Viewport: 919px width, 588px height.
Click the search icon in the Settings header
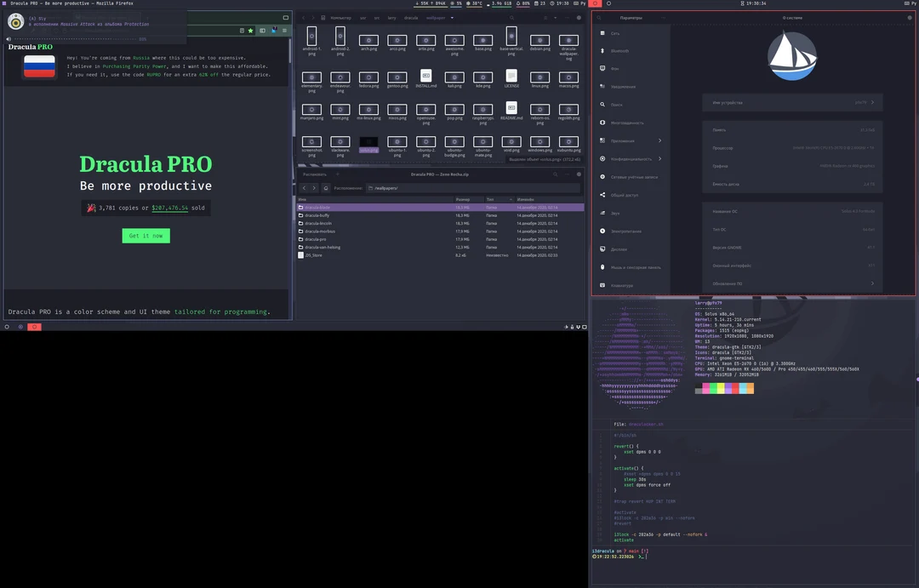598,18
